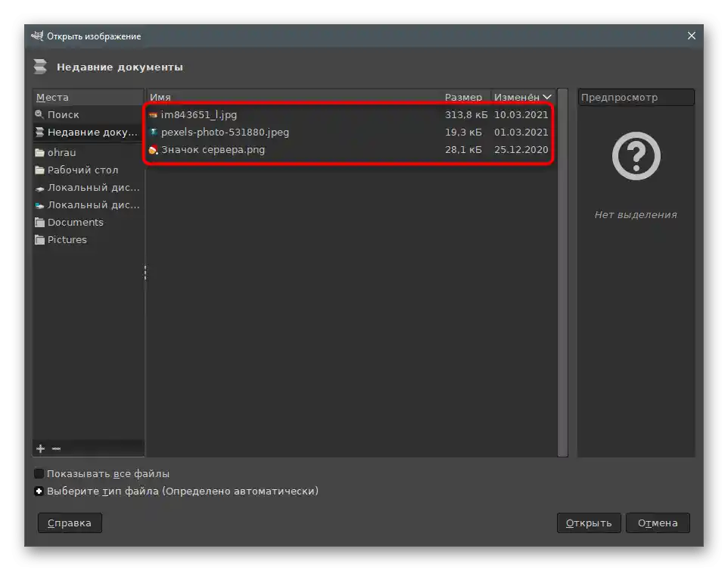Enable the Показывать все файлы checkbox
This screenshot has width=728, height=571.
pos(39,473)
